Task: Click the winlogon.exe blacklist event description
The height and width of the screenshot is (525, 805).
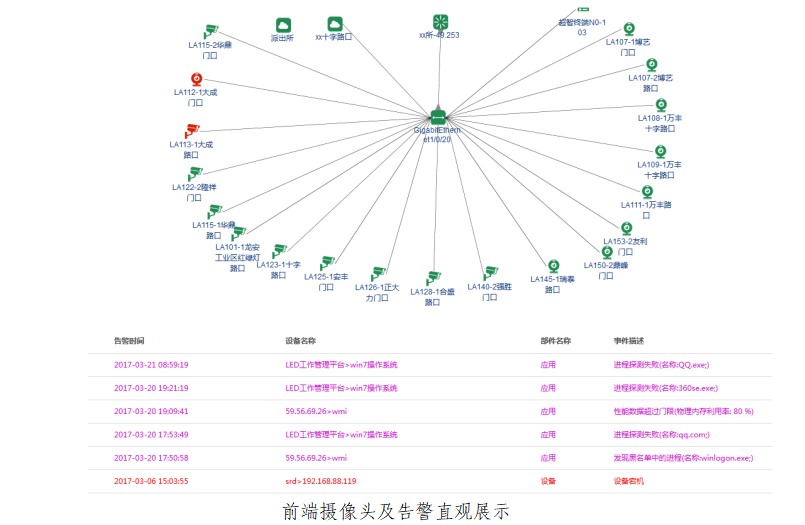Action: (683, 457)
